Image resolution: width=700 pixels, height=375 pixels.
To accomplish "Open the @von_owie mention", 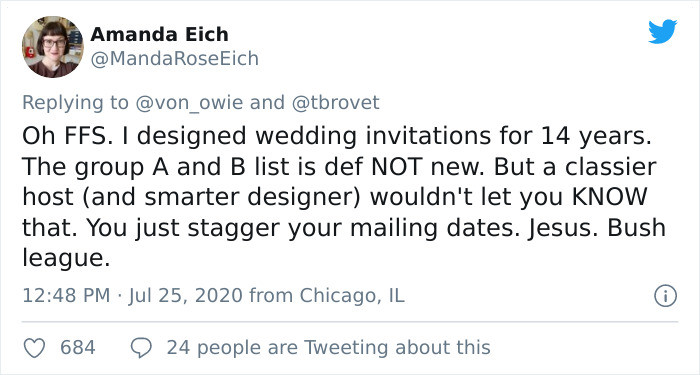I will 189,103.
